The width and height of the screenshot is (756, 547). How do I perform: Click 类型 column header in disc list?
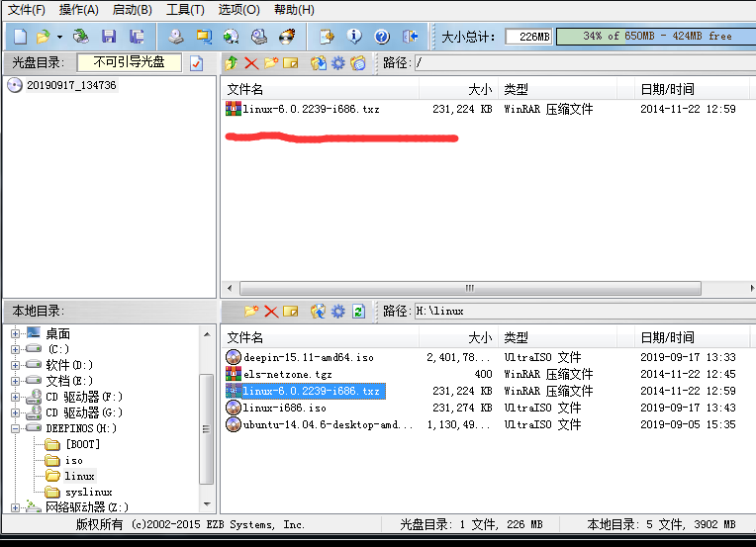coord(557,90)
